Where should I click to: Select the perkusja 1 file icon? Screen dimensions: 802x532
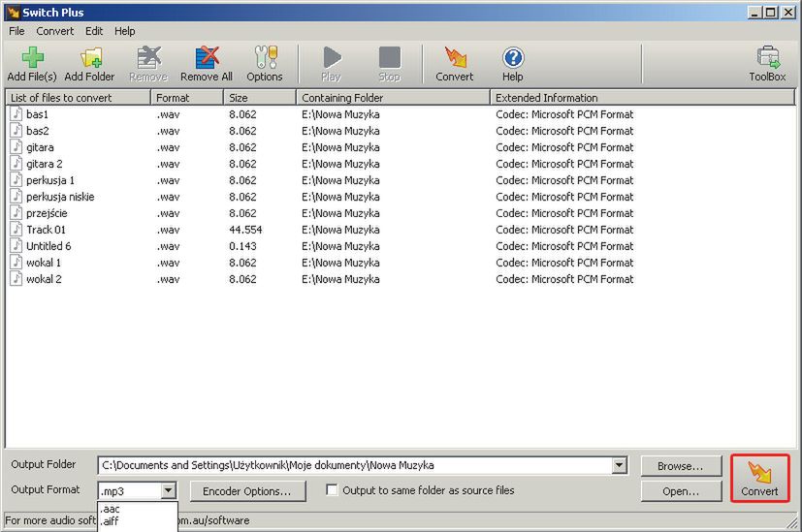16,179
